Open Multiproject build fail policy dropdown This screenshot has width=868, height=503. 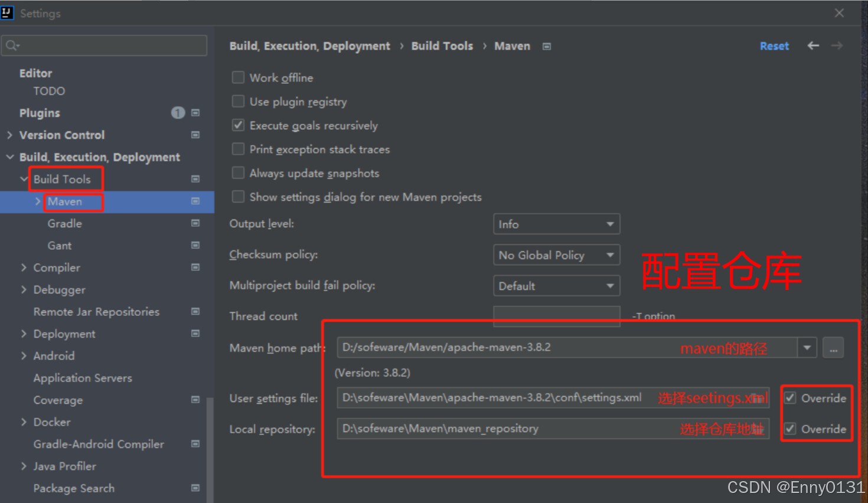(x=556, y=286)
